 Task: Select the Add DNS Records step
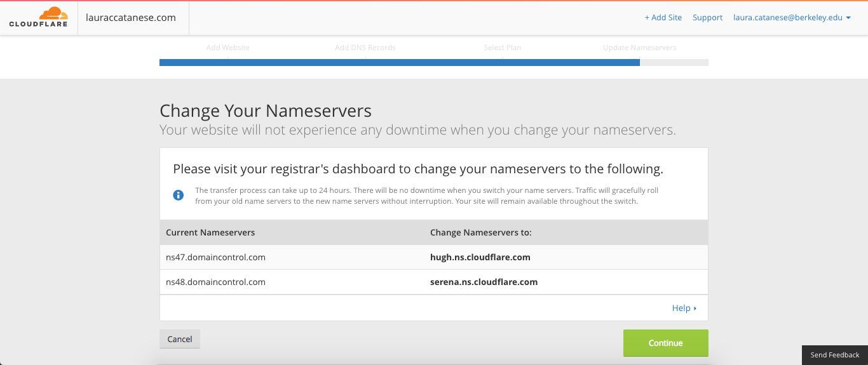(x=365, y=48)
